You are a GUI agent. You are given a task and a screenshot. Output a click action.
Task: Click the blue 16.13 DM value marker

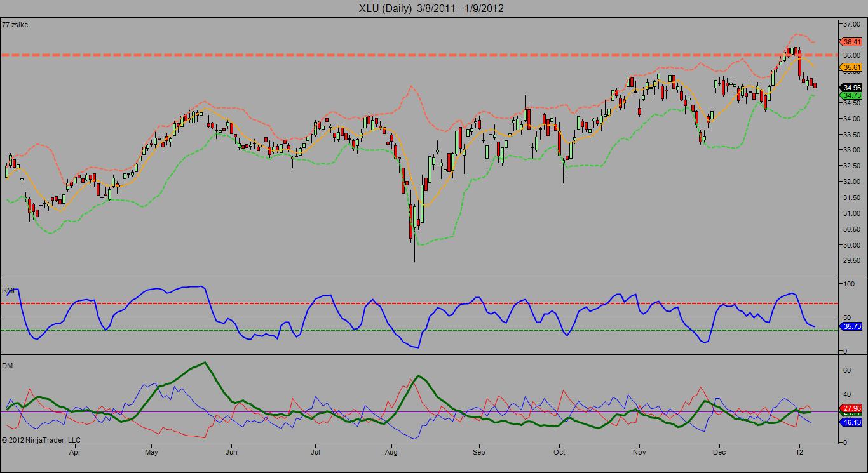tap(852, 422)
